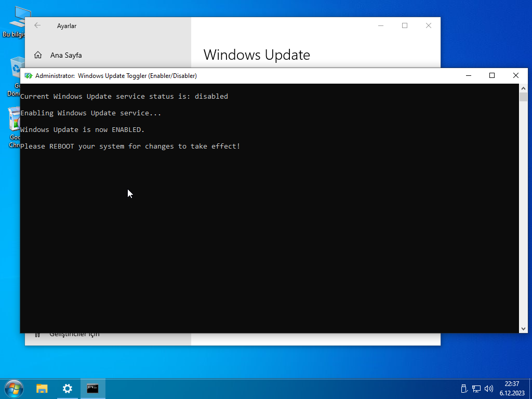This screenshot has height=399, width=532.
Task: Minimize the Ayarlar settings window
Action: coord(381,25)
